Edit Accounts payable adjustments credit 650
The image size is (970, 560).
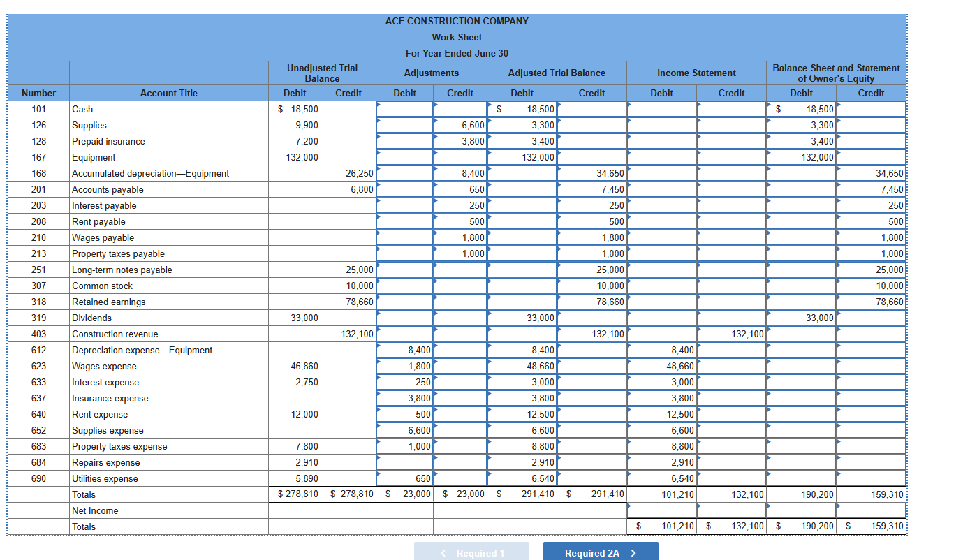click(460, 189)
